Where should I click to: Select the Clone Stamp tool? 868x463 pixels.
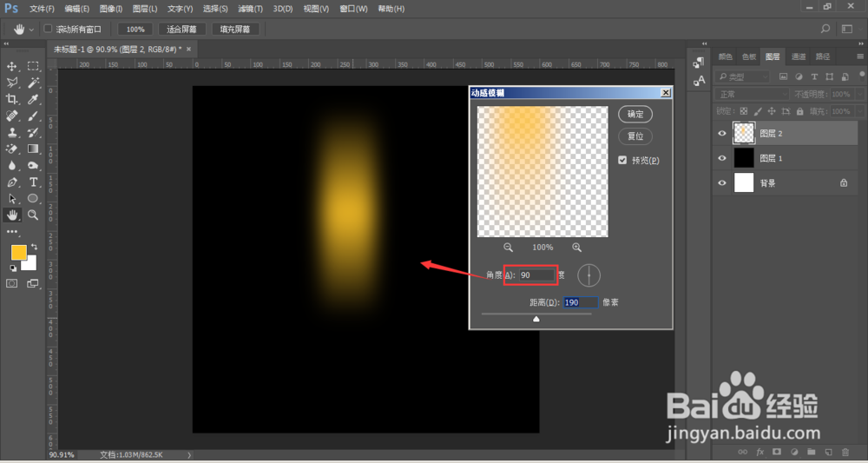[11, 132]
